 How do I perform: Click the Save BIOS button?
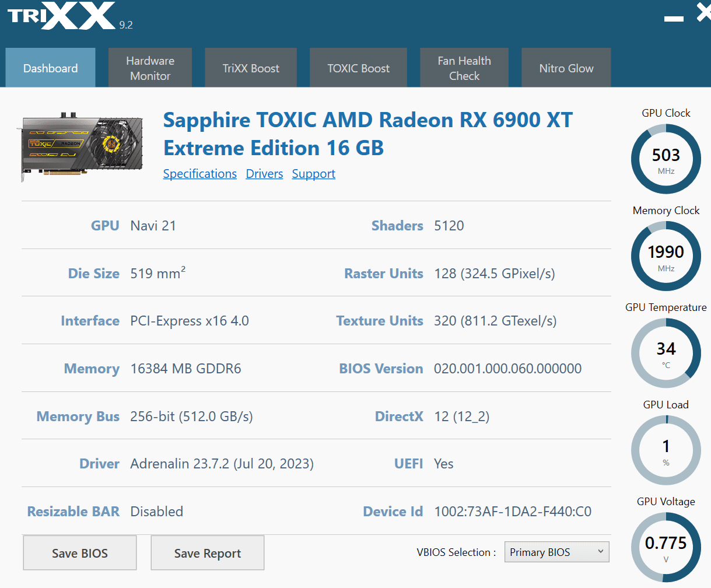coord(80,553)
